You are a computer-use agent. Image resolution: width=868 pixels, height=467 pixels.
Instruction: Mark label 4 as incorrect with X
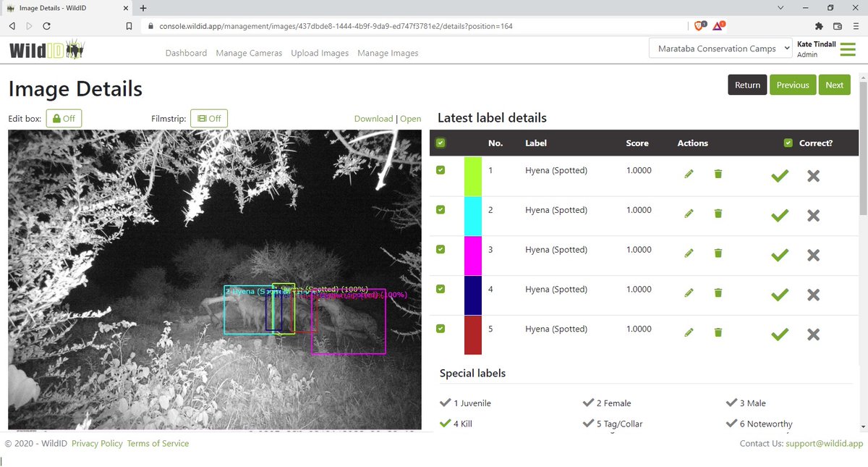point(814,295)
